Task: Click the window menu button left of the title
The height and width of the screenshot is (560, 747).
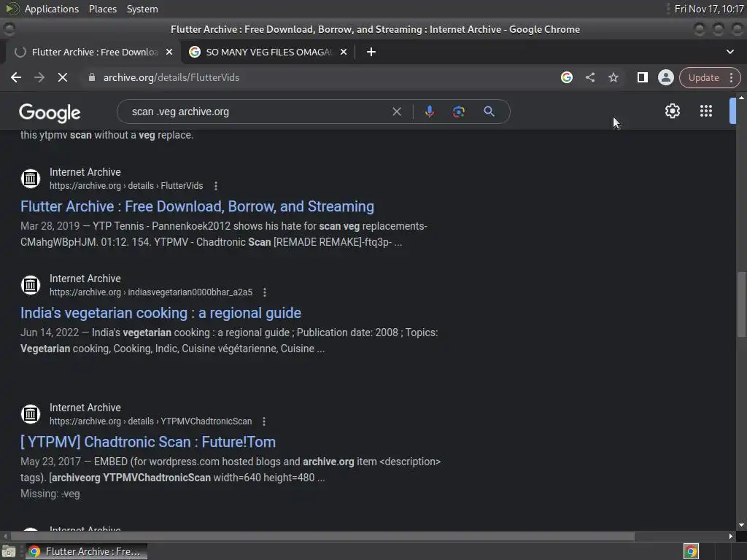Action: [9, 29]
